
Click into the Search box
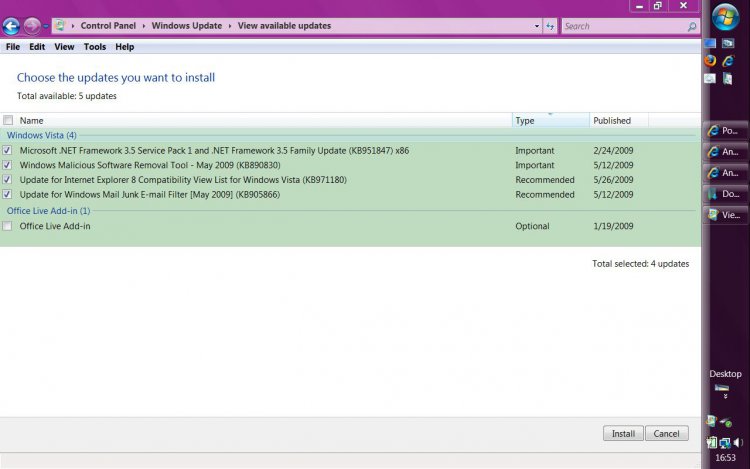point(624,26)
